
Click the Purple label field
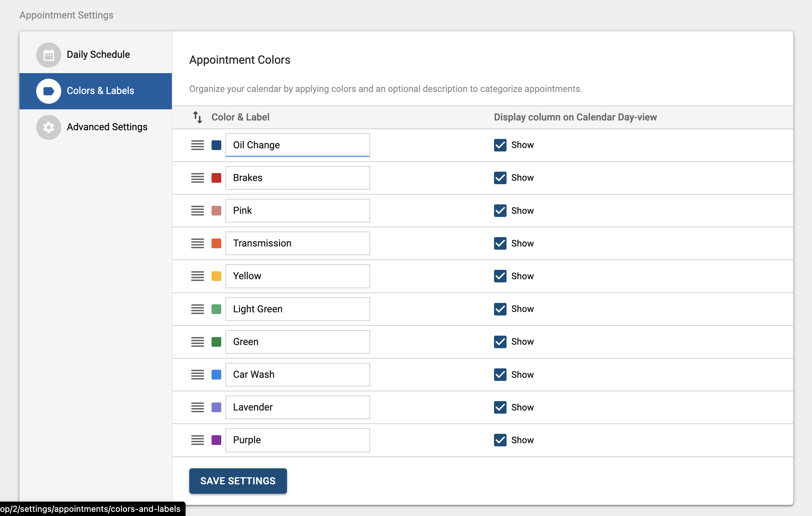(298, 440)
